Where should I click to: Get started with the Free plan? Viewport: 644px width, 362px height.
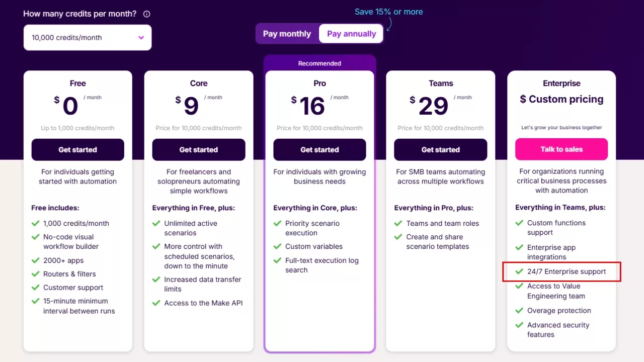(77, 150)
